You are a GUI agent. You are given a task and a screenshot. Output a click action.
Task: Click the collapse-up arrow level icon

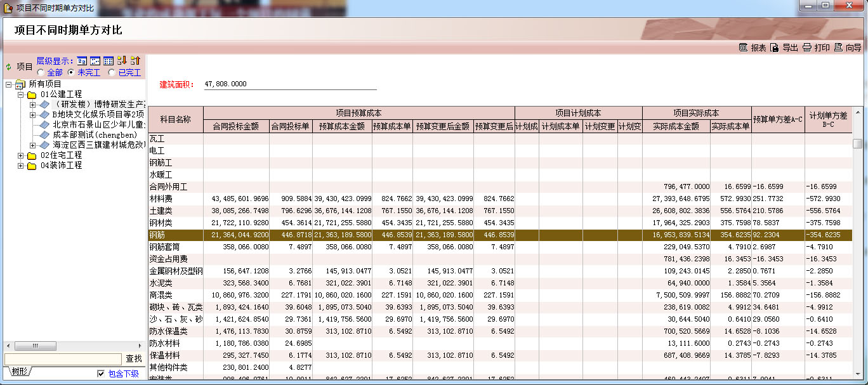135,61
